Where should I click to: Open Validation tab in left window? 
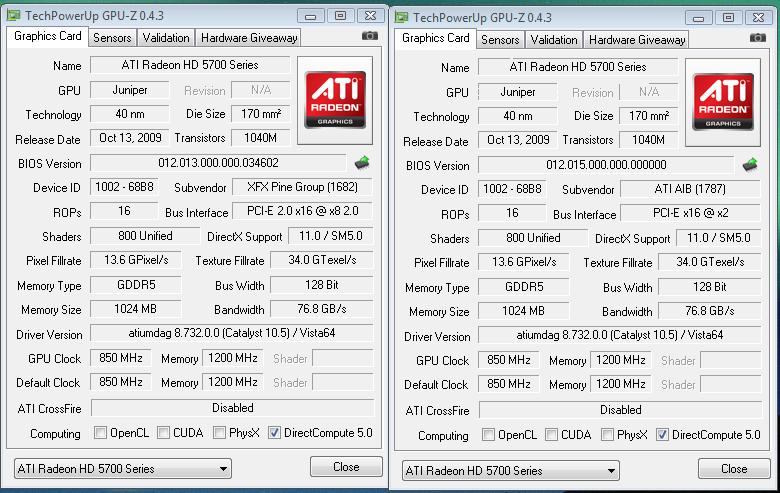pyautogui.click(x=166, y=38)
